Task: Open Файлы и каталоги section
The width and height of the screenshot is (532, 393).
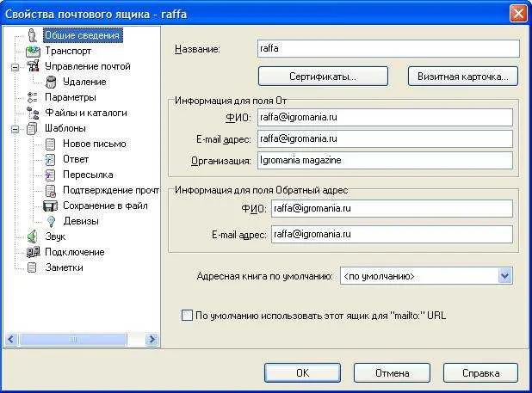Action: [86, 113]
